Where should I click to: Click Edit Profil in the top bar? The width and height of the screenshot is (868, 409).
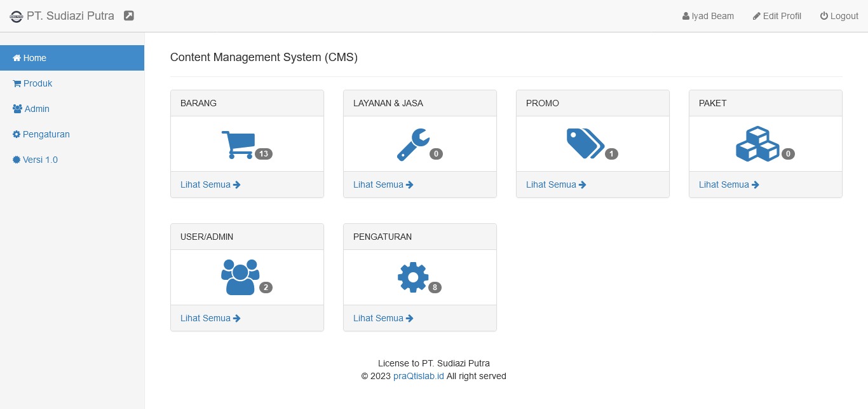click(x=777, y=16)
